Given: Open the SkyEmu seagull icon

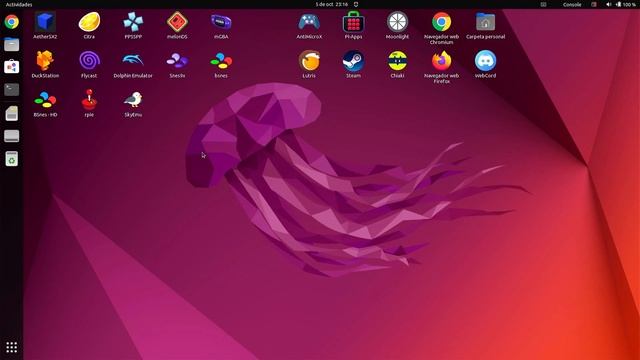Looking at the screenshot, I should pos(133,100).
